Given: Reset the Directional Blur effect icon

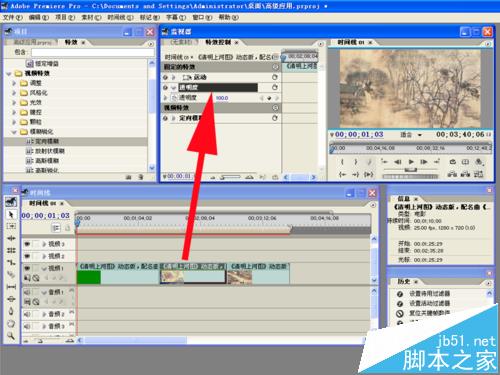Looking at the screenshot, I should pyautogui.click(x=275, y=118).
